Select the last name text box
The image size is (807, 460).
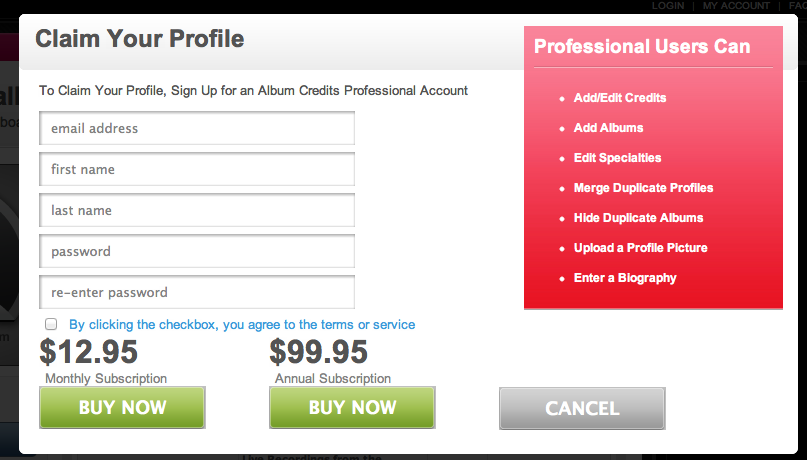(x=197, y=210)
